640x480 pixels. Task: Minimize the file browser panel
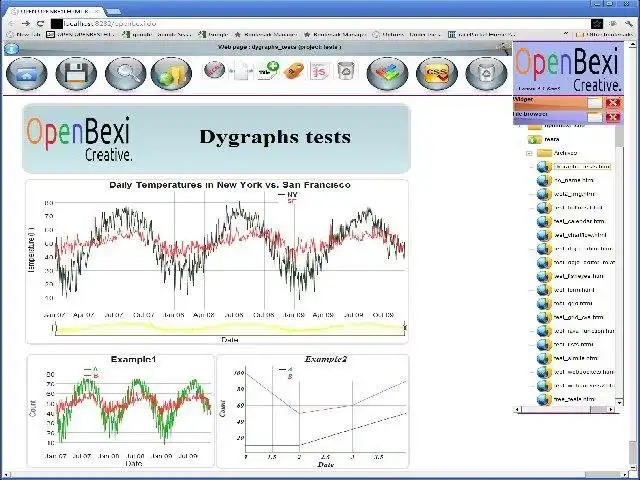595,118
